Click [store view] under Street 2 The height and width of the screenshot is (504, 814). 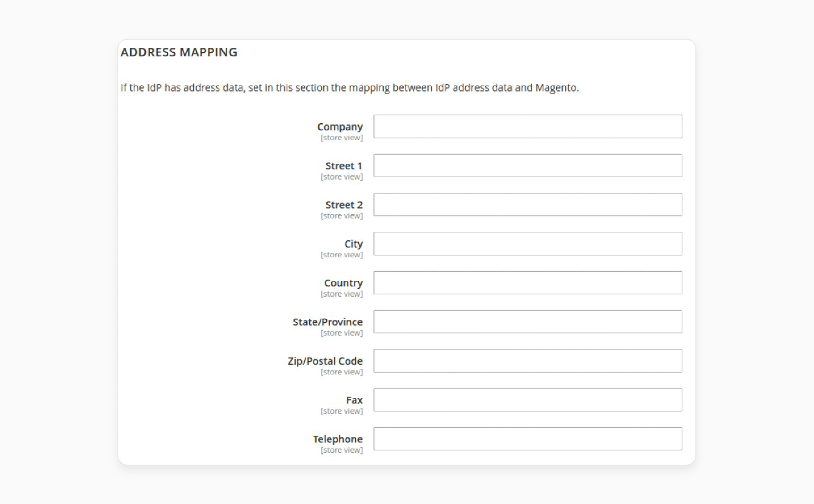click(x=341, y=216)
